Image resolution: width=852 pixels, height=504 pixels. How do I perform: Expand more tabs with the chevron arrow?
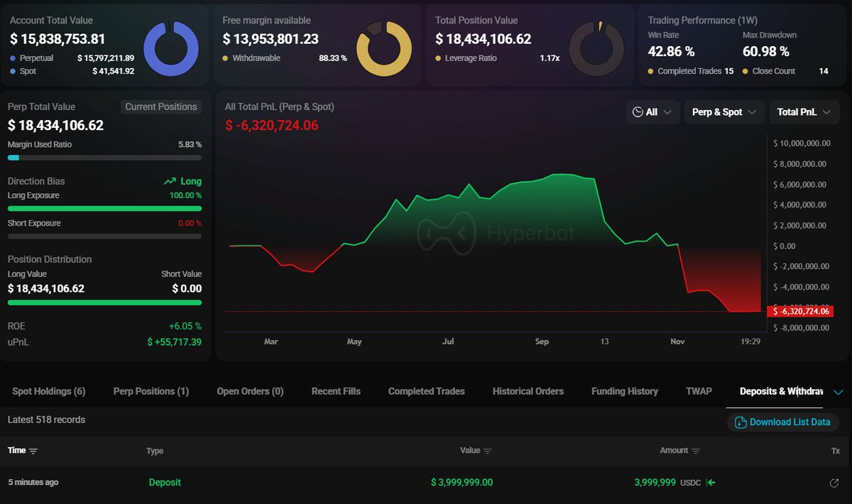click(838, 392)
